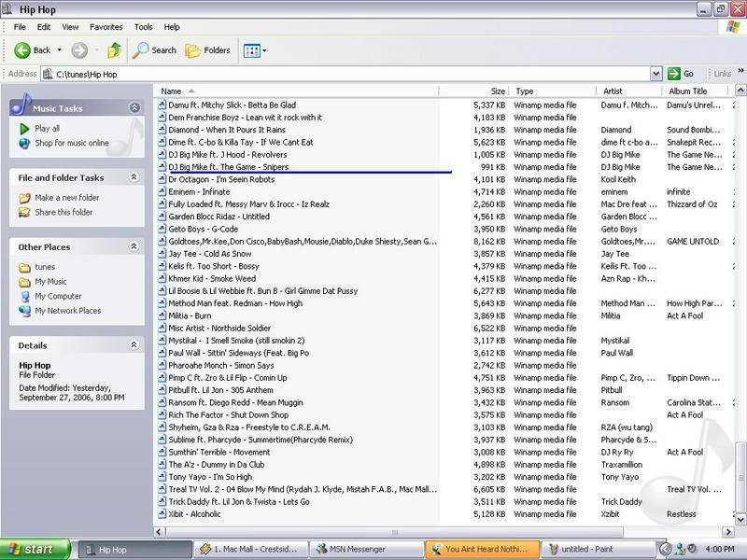Sort files by the Size column header

coord(474,91)
